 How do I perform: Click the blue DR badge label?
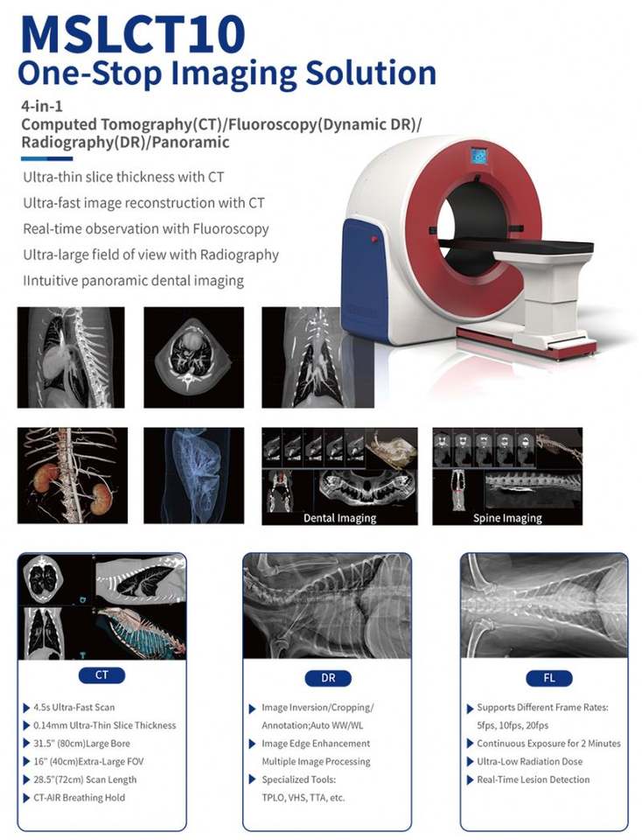(328, 678)
